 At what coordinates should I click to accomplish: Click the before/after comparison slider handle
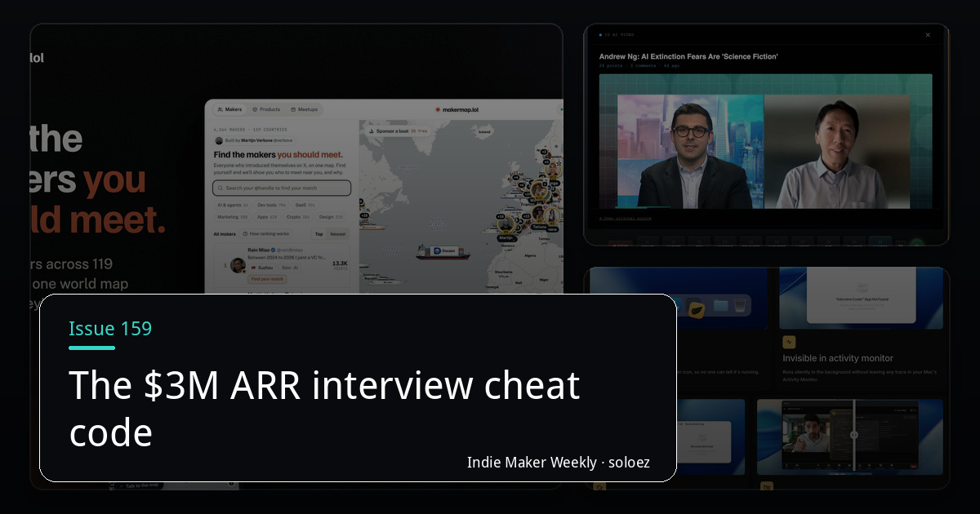853,435
